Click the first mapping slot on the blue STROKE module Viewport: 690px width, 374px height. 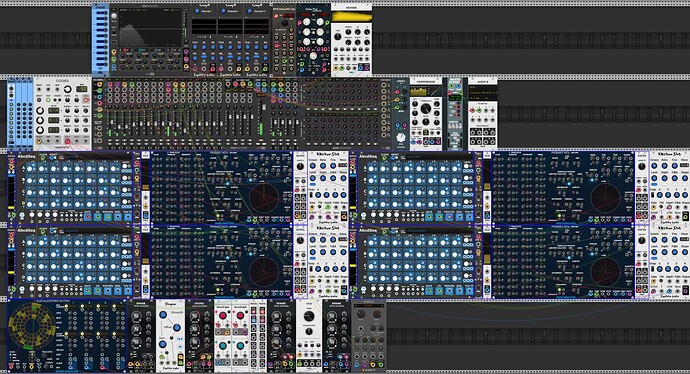point(102,13)
